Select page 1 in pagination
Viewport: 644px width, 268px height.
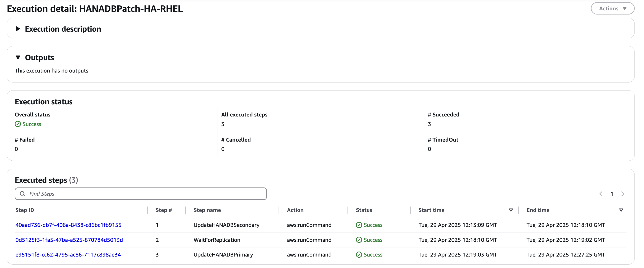[612, 194]
